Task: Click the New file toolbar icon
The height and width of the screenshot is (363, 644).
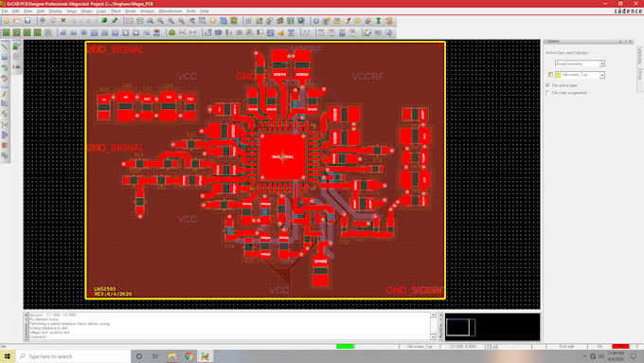Action: [7, 21]
